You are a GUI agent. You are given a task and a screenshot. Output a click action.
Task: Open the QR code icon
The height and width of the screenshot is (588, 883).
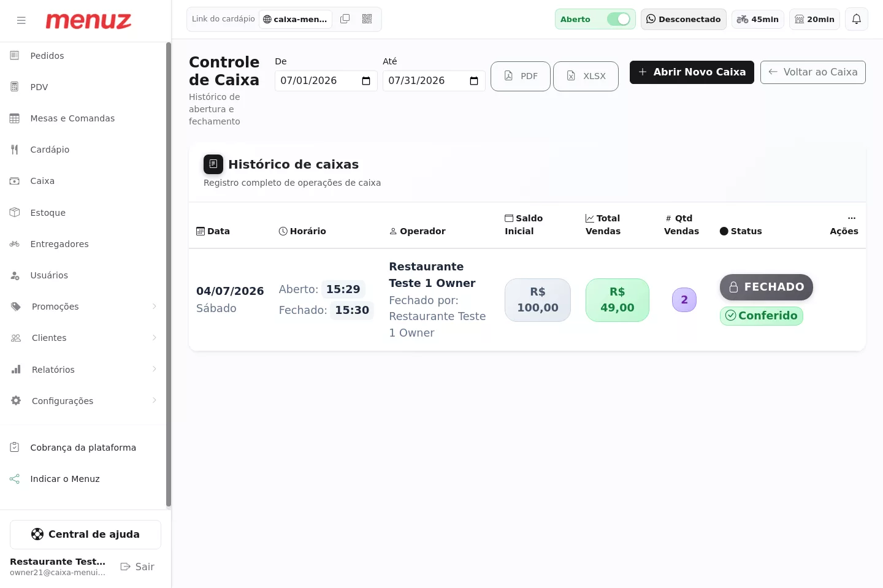[367, 19]
